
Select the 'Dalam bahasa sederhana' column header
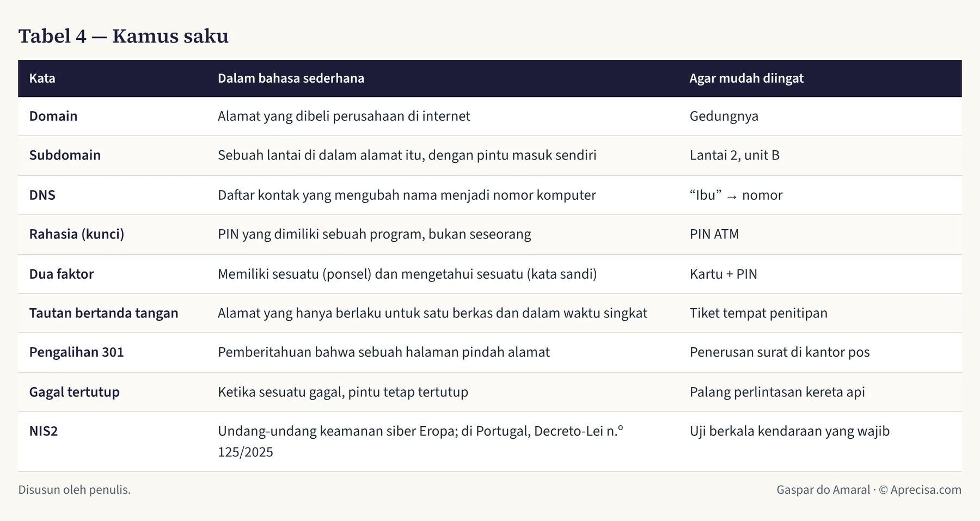pos(291,78)
